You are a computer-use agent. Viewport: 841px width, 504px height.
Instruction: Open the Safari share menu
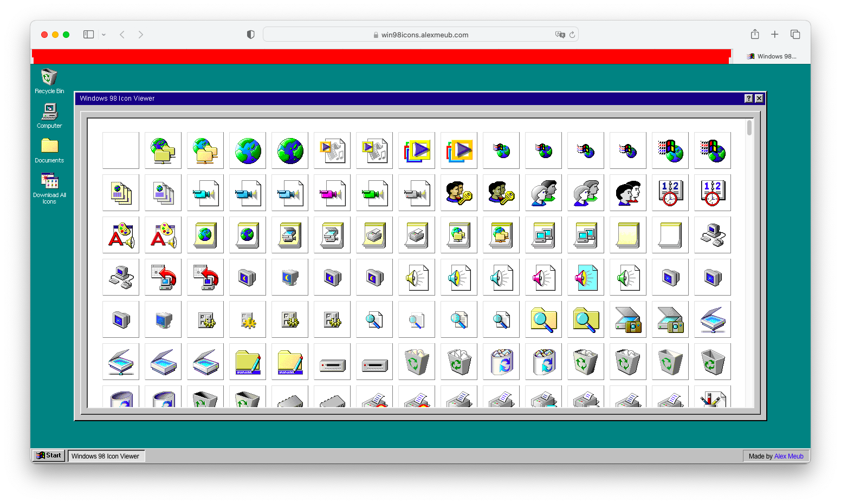pos(755,34)
